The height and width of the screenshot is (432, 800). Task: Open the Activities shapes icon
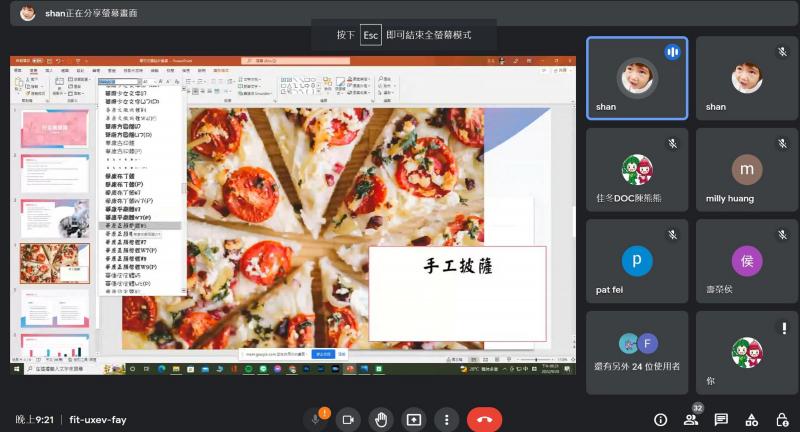[752, 420]
